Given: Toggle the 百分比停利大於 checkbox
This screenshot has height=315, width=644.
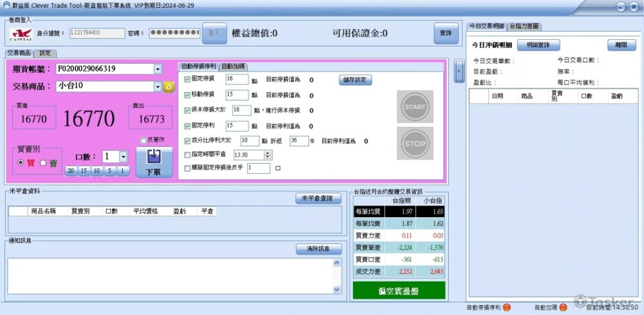Looking at the screenshot, I should pos(187,141).
